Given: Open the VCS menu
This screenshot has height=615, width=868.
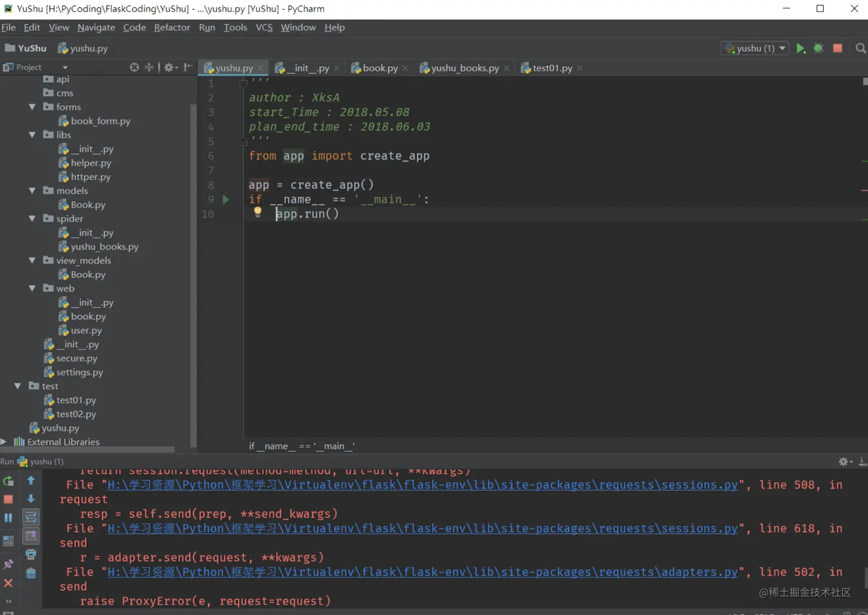Looking at the screenshot, I should tap(264, 28).
